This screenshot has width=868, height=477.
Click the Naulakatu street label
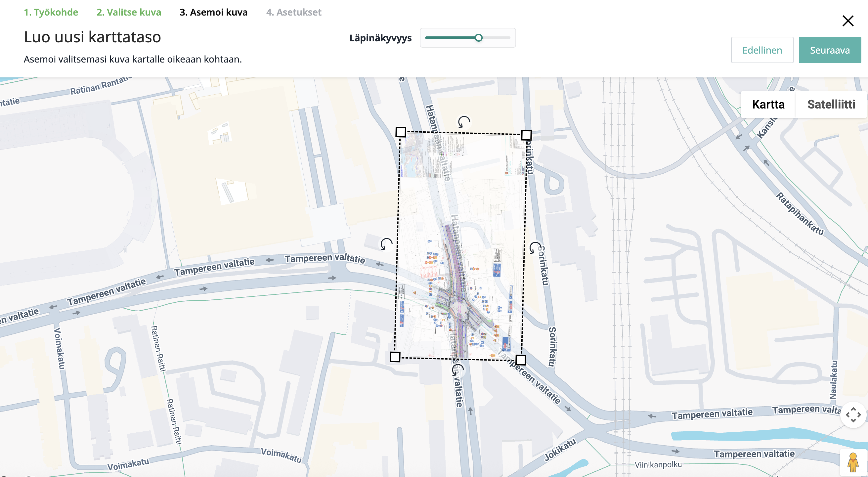coord(833,380)
